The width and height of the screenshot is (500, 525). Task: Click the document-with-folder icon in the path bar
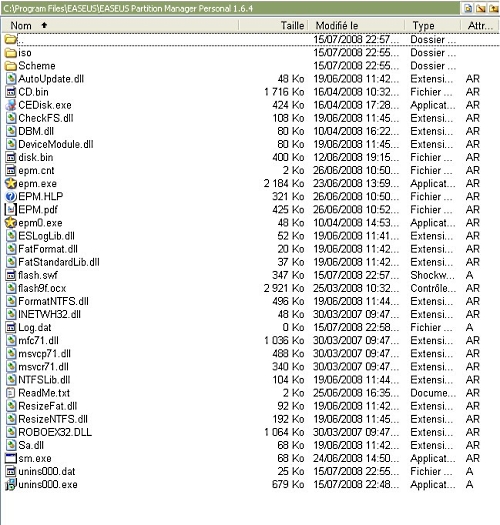coord(468,8)
